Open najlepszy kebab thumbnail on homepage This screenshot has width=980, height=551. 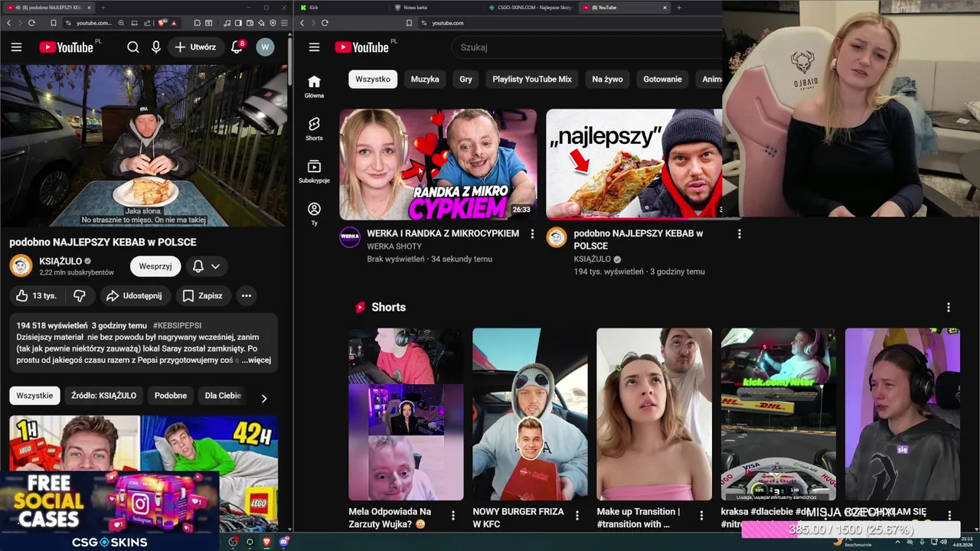[634, 165]
